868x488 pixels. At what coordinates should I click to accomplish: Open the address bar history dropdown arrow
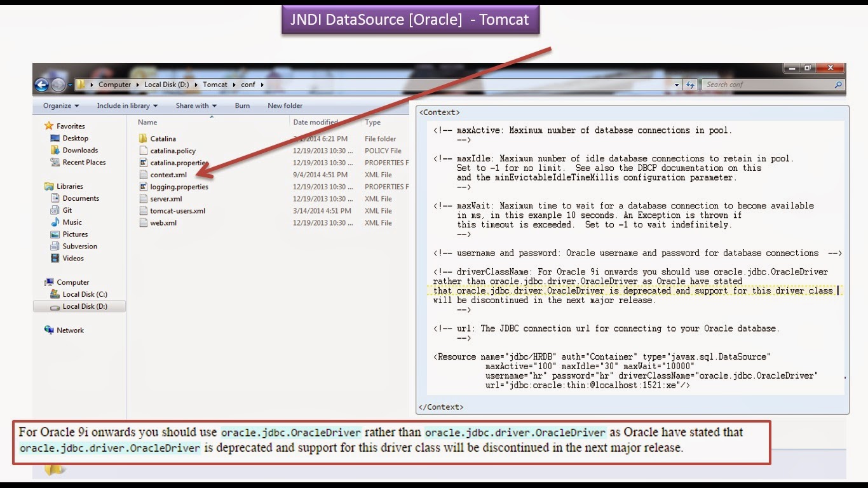click(x=677, y=85)
